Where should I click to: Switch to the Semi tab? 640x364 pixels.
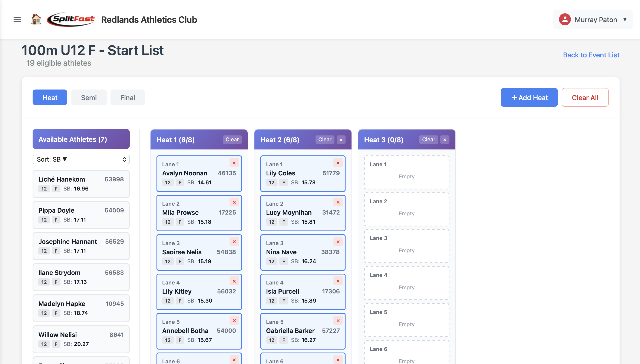(89, 98)
